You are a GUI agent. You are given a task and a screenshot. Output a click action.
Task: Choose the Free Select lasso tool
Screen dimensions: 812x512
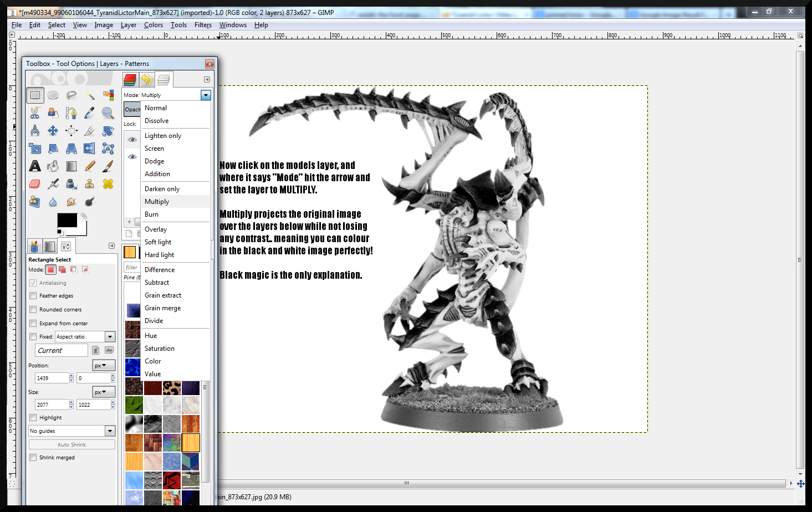tap(72, 95)
